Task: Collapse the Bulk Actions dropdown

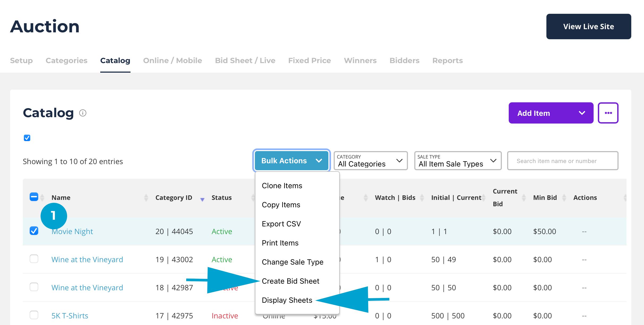Action: coord(291,161)
